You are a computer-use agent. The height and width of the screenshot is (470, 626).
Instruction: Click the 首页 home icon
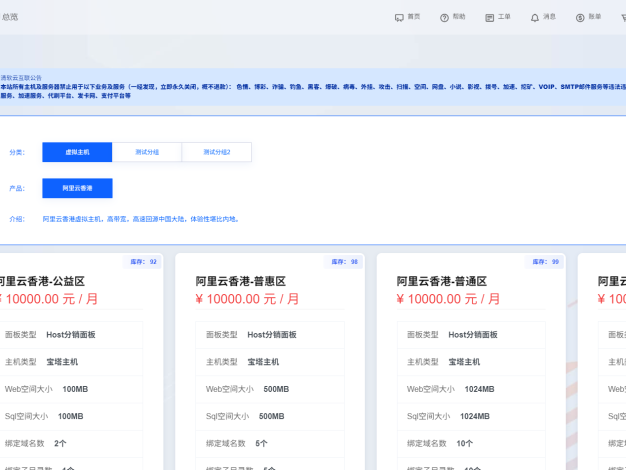tap(400, 17)
